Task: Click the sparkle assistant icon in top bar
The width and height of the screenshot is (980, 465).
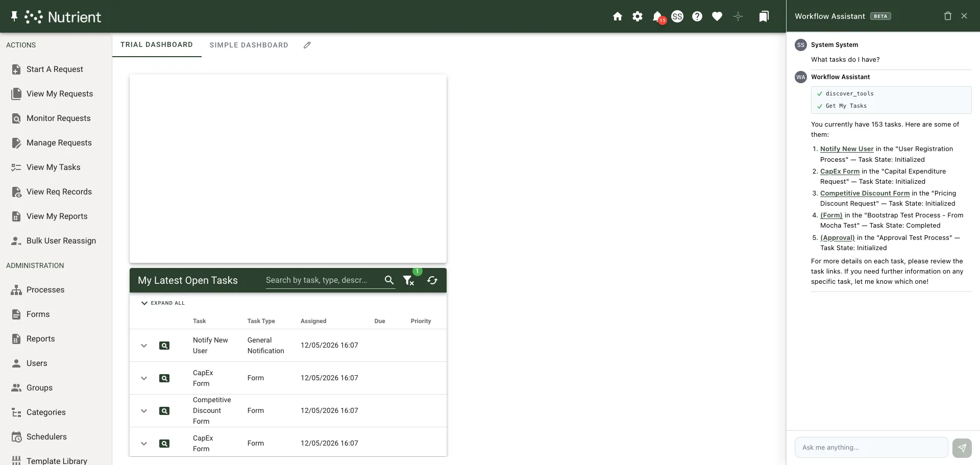Action: click(738, 16)
